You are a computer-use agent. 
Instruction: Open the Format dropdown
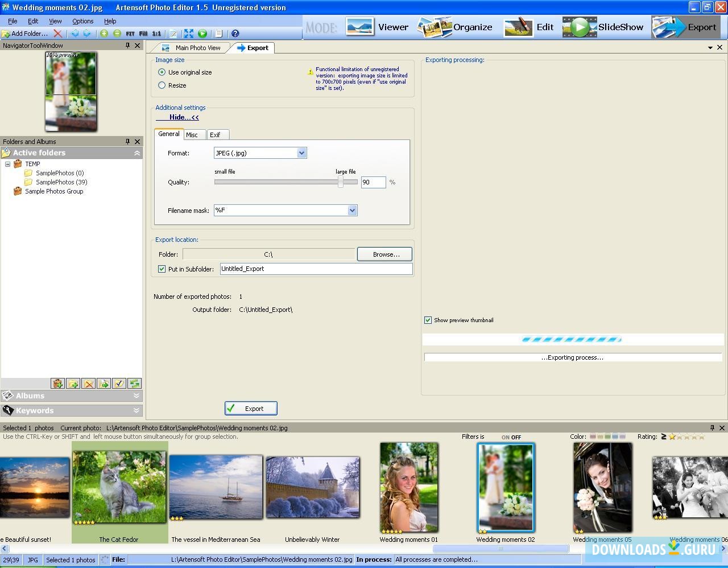[301, 153]
